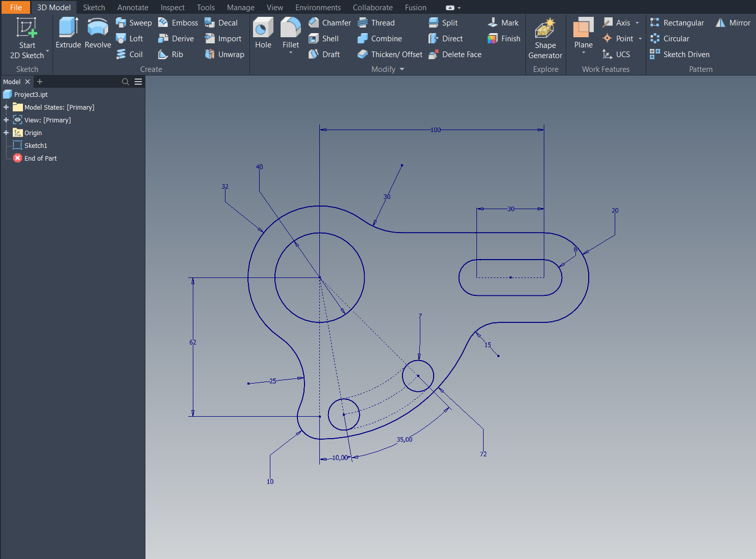Select the Circular pattern tool

[669, 39]
